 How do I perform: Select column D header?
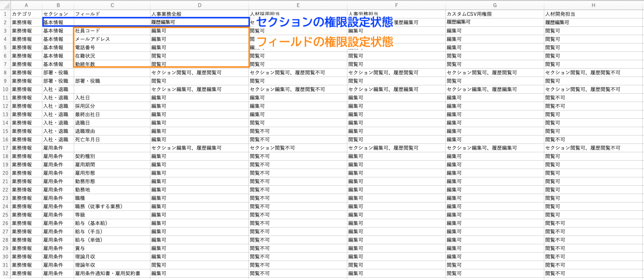(199, 5)
